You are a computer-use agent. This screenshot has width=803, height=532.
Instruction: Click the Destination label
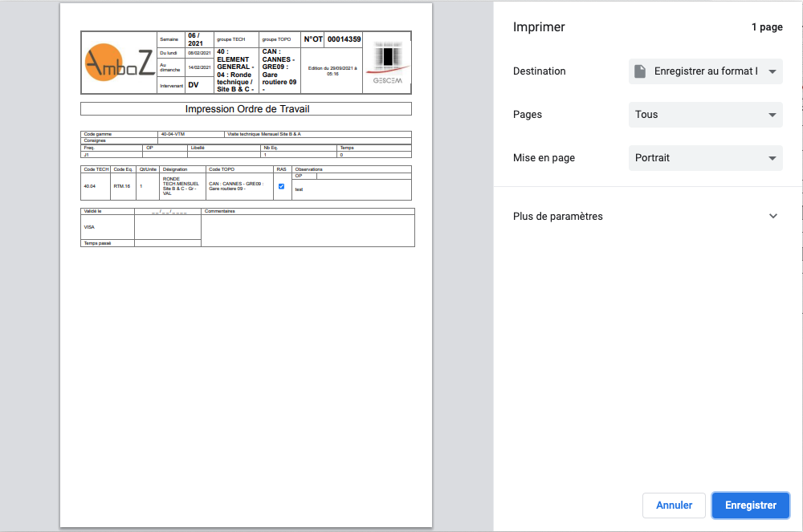[540, 71]
